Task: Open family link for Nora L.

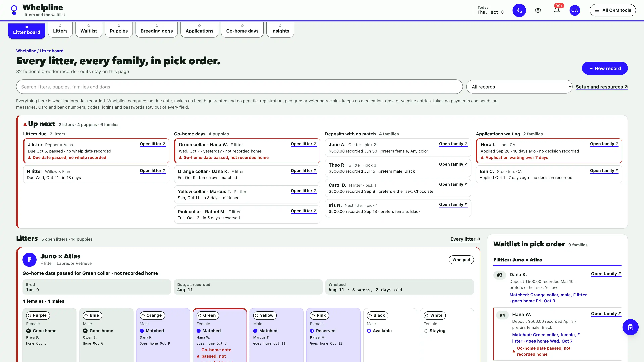Action: click(x=604, y=144)
